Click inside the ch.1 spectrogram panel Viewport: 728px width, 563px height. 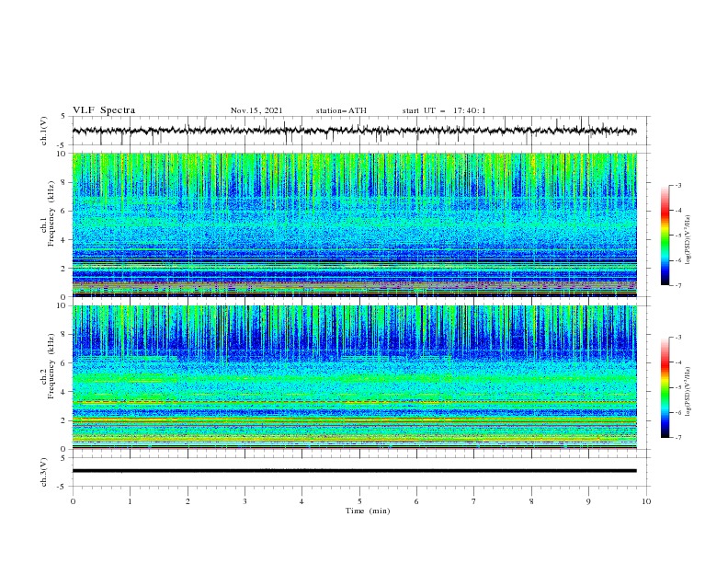pyautogui.click(x=354, y=224)
